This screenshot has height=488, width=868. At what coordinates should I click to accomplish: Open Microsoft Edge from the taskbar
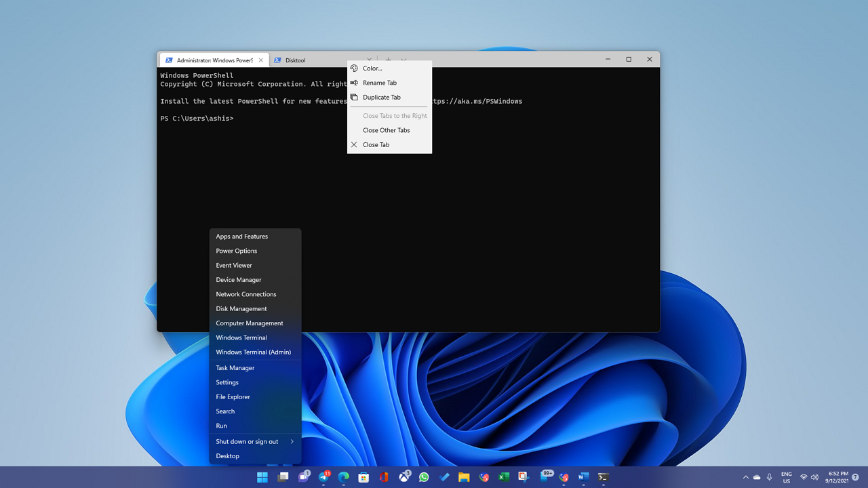click(x=344, y=477)
